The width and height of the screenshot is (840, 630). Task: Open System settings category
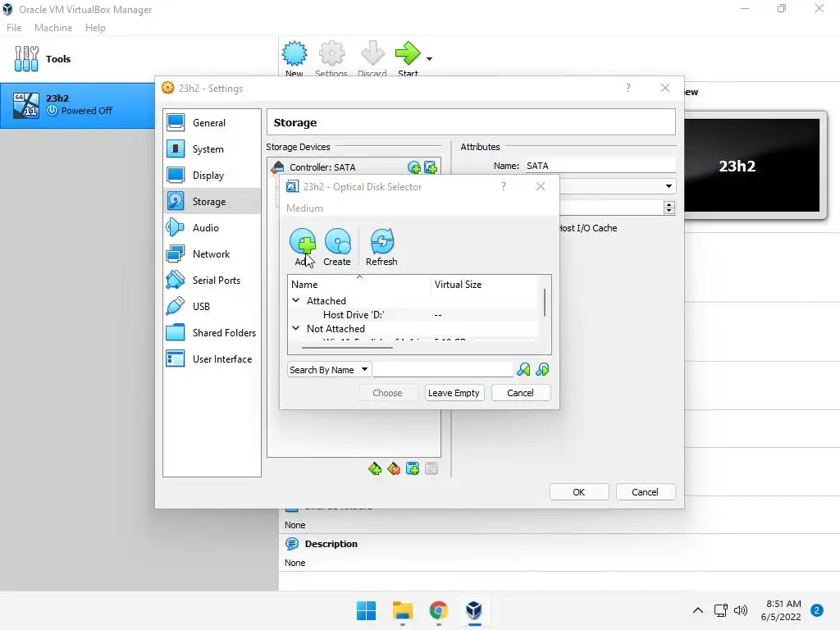pos(212,149)
